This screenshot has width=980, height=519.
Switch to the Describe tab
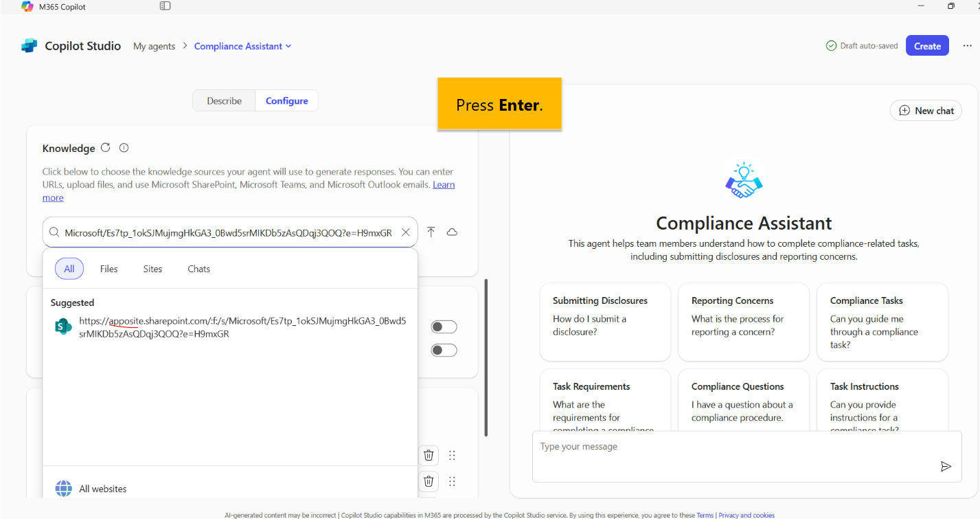click(225, 101)
